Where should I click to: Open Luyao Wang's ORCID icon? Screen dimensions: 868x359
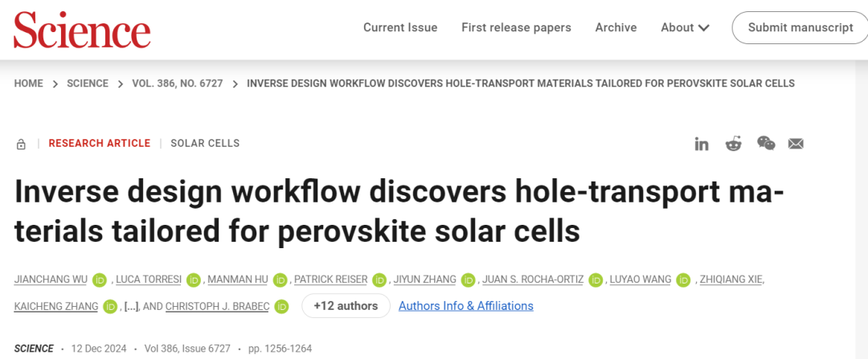coord(683,280)
